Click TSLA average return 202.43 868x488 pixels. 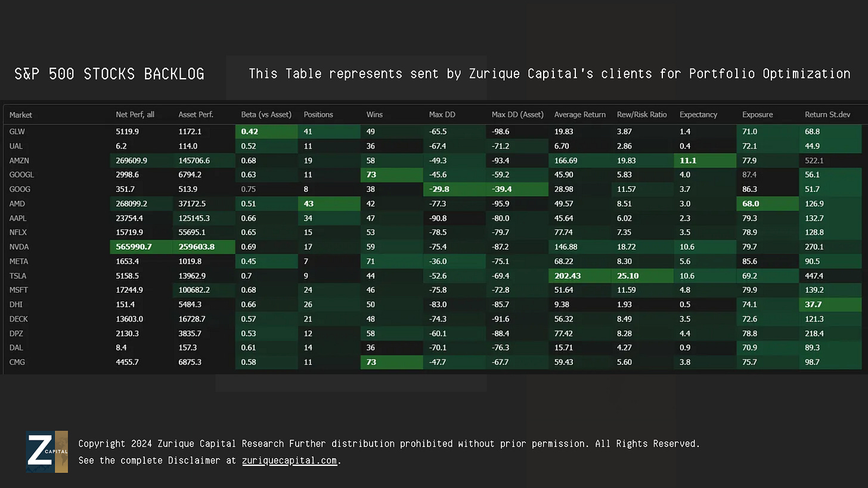point(568,276)
